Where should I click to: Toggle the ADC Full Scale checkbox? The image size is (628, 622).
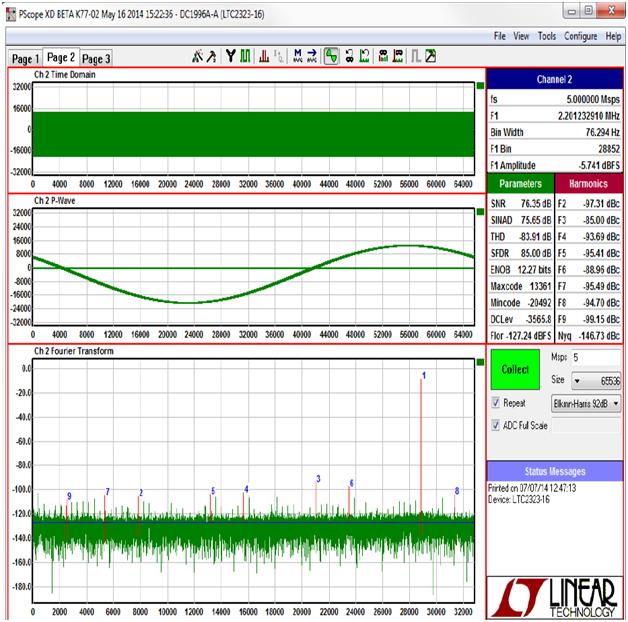click(497, 425)
